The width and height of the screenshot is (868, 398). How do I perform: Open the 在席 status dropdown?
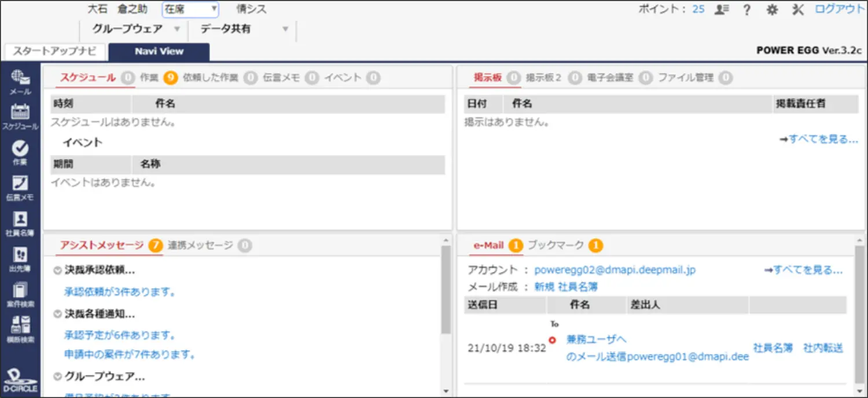coord(190,9)
